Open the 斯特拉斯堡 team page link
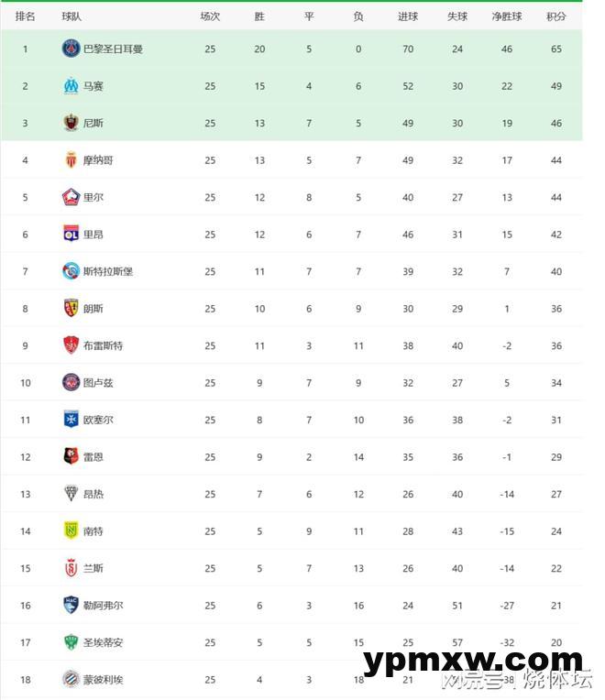Viewport: 605px width, 700px height. 108,271
